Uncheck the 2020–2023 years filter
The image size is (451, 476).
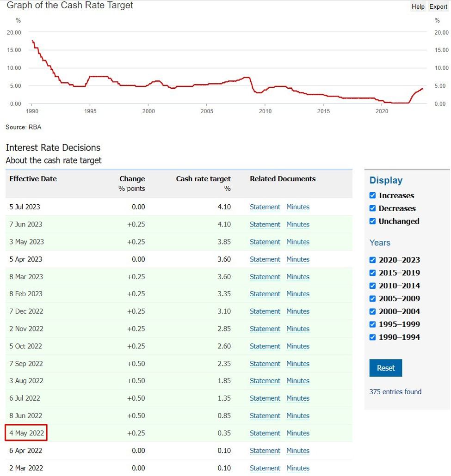point(373,260)
